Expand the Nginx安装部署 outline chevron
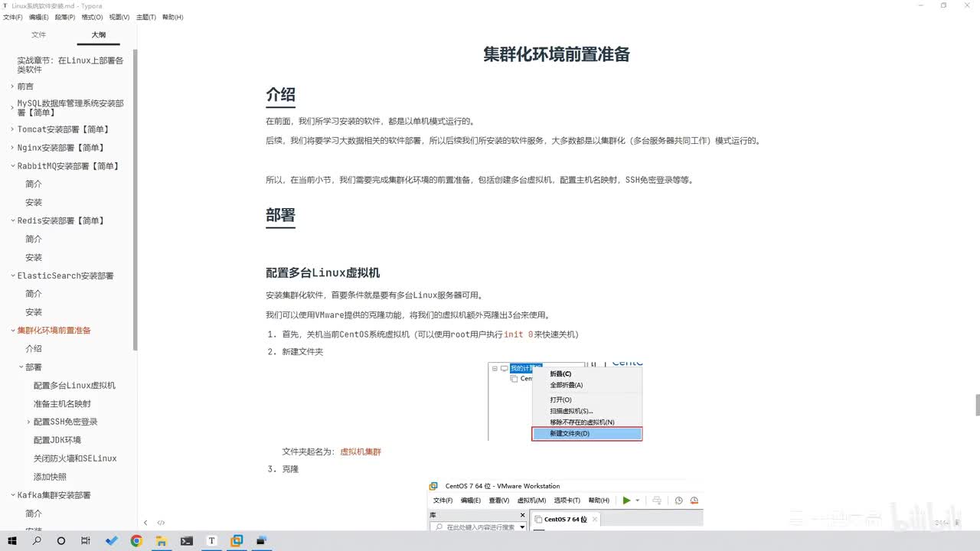 point(12,148)
